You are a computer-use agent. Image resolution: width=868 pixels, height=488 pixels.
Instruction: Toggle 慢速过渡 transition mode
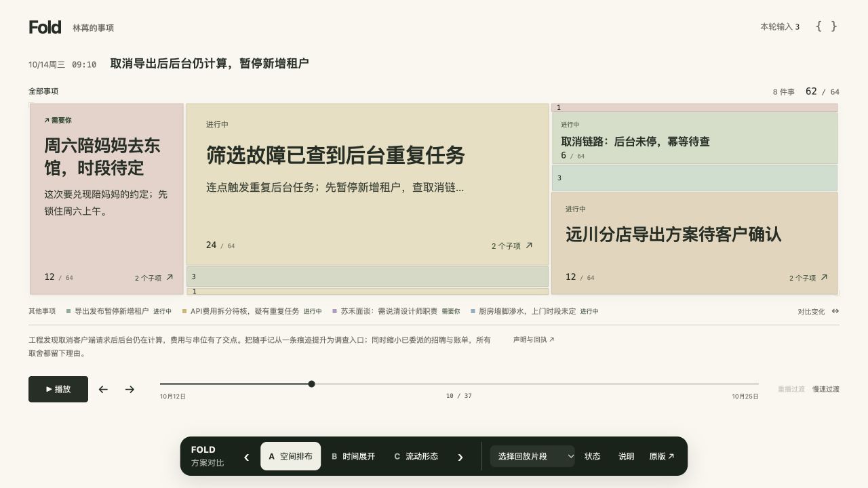(826, 389)
